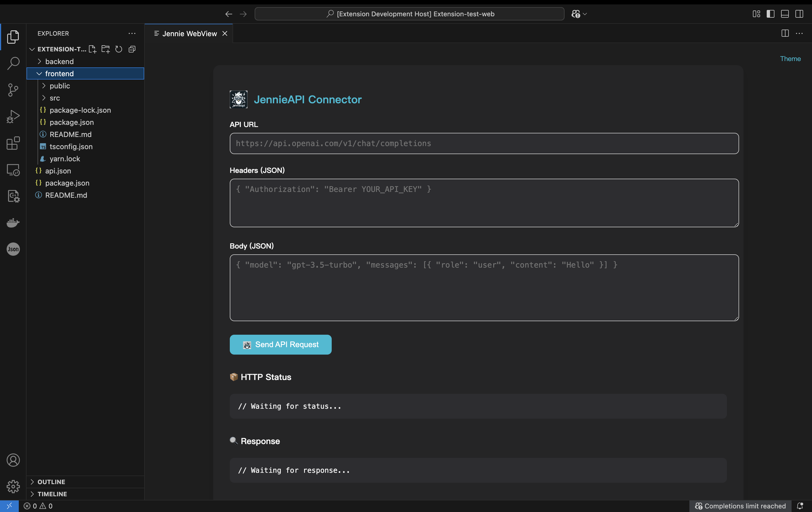
Task: Click the New File icon in explorer header
Action: point(93,49)
